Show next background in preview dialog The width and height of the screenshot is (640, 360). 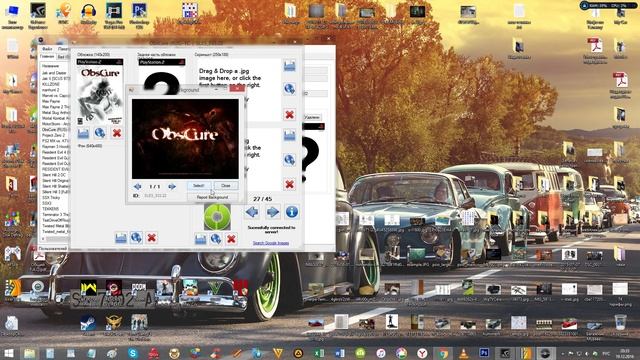click(172, 187)
